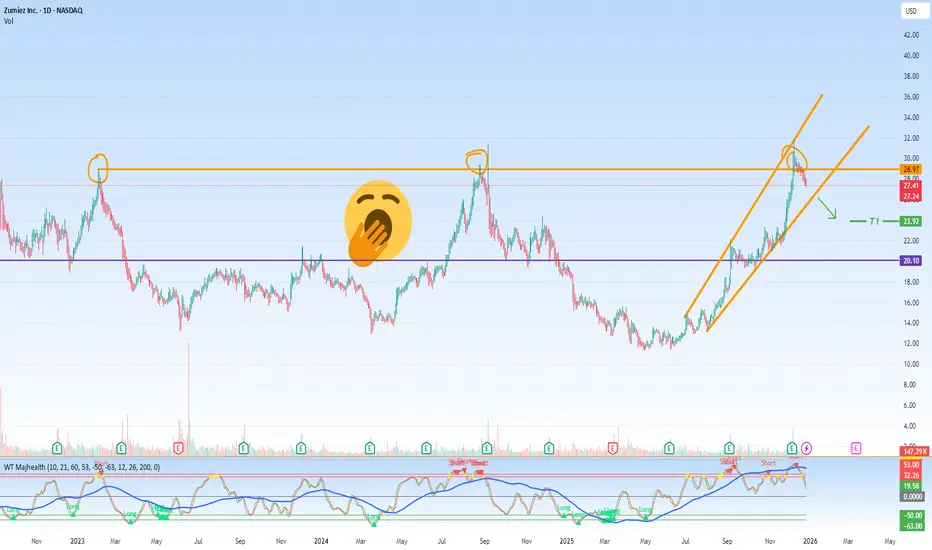Viewport: 932px width, 550px height.
Task: Select the earnings marker just before 2024
Action: [301, 448]
